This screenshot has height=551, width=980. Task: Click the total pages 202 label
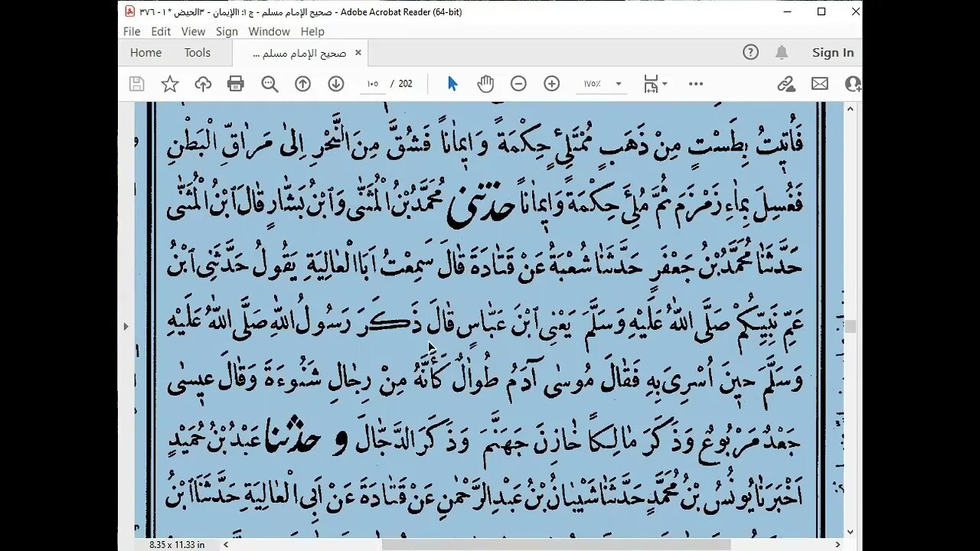pyautogui.click(x=406, y=84)
